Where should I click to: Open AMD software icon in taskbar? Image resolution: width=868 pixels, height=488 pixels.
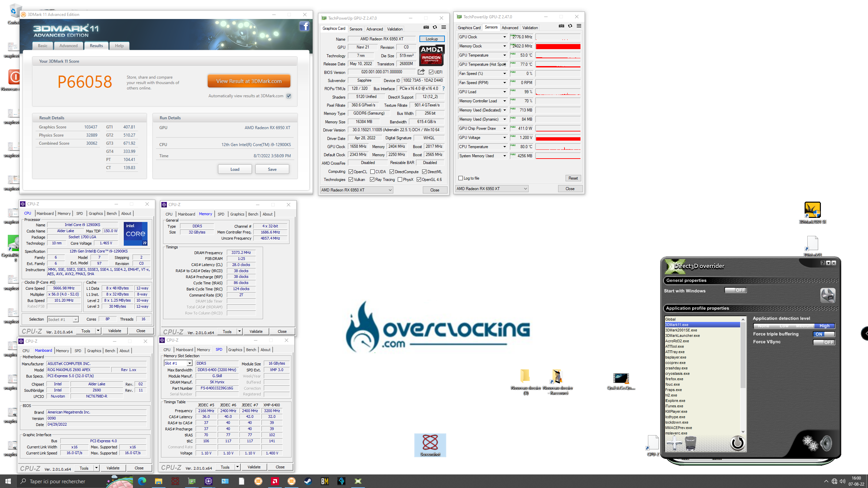275,481
